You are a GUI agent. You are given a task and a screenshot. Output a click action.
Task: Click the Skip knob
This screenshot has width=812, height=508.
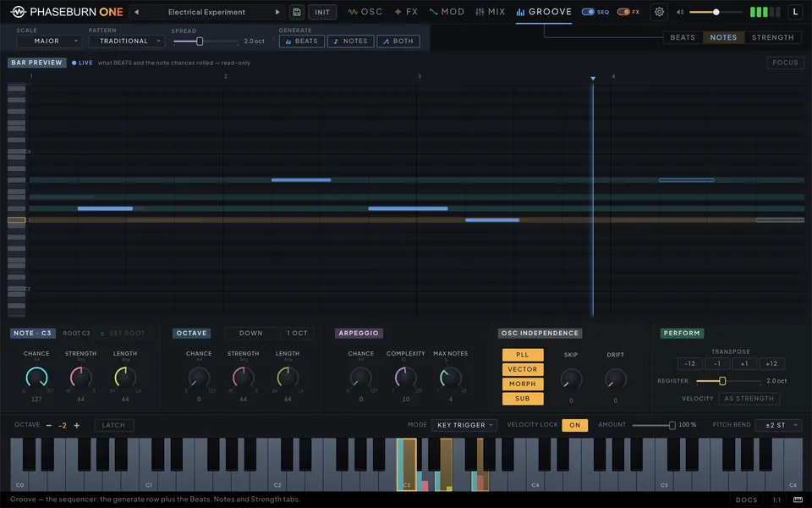point(571,379)
